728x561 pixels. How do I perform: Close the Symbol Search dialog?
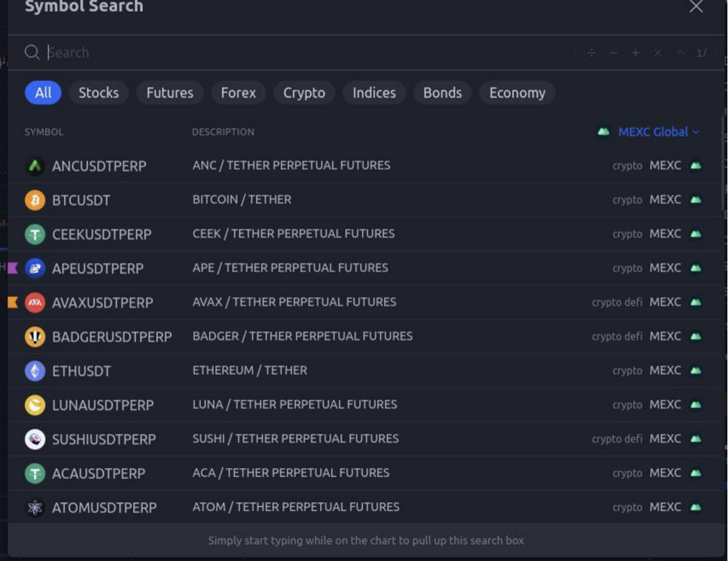tap(696, 6)
